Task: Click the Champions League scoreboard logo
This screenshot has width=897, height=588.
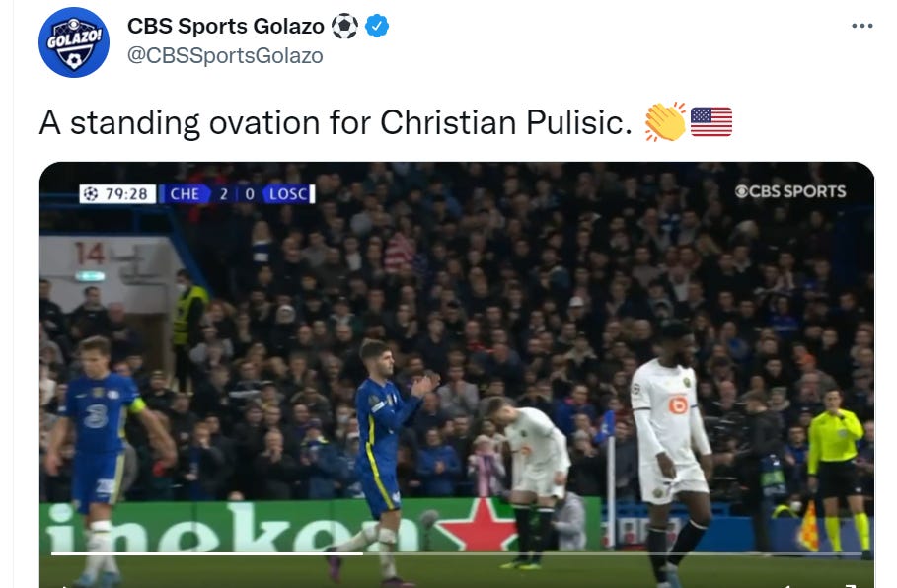Action: point(91,194)
